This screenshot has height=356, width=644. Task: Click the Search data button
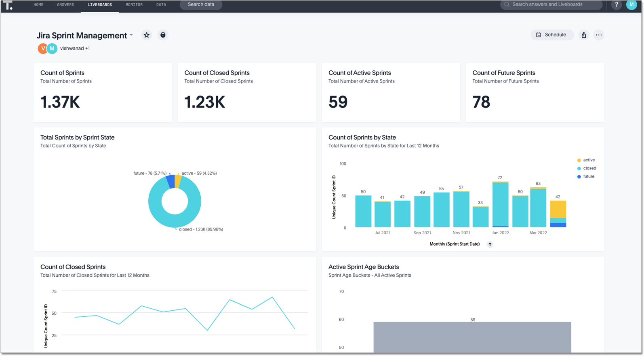(201, 5)
